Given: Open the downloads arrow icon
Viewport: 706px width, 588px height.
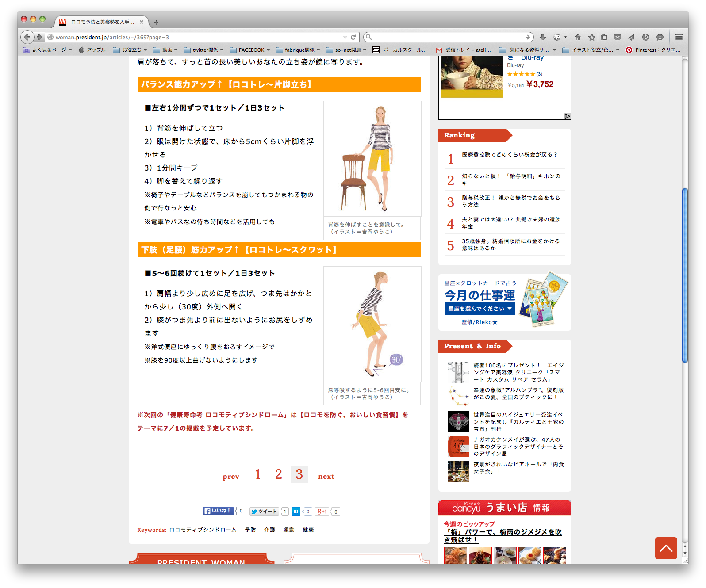Looking at the screenshot, I should [x=543, y=37].
